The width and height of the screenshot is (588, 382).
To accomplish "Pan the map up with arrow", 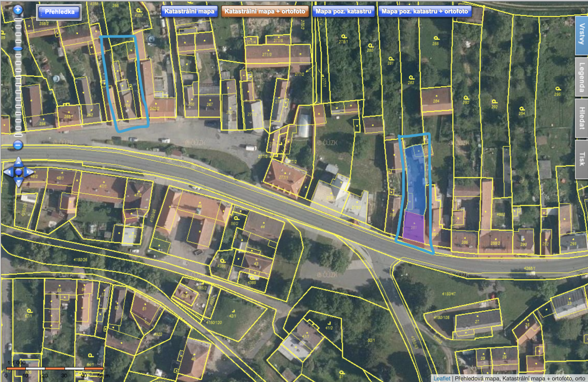I will (18, 161).
